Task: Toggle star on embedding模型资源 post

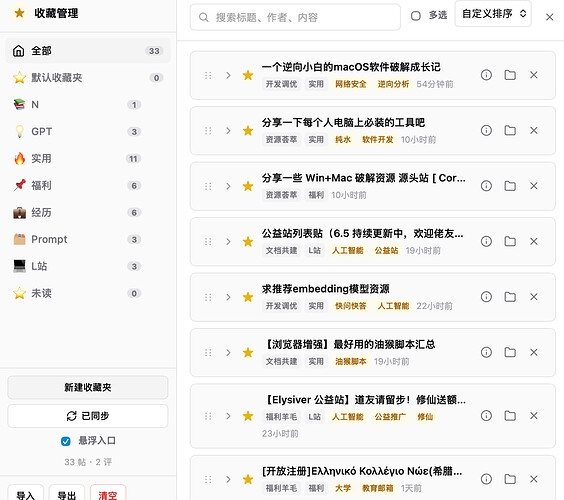Action: pyautogui.click(x=248, y=297)
